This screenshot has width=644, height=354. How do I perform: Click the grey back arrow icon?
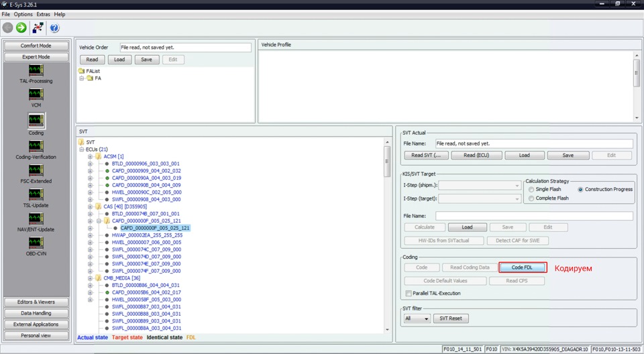[8, 27]
